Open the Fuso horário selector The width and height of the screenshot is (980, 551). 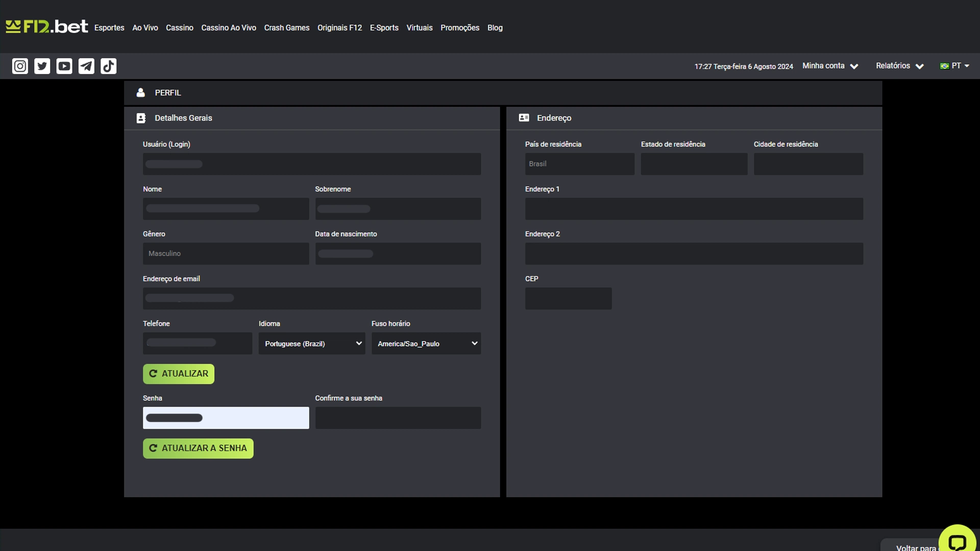click(x=426, y=343)
